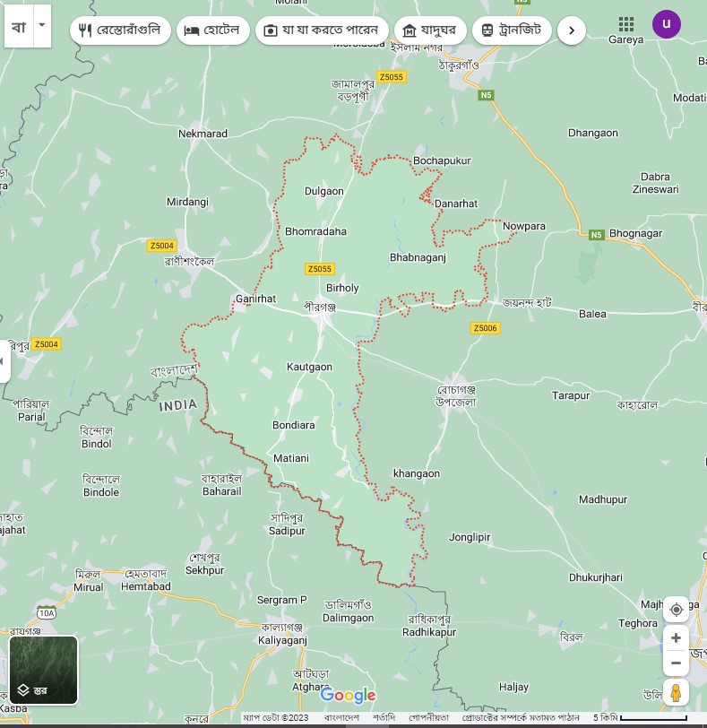This screenshot has width=707, height=728.
Task: Zoom out with the minus button
Action: coord(676,663)
